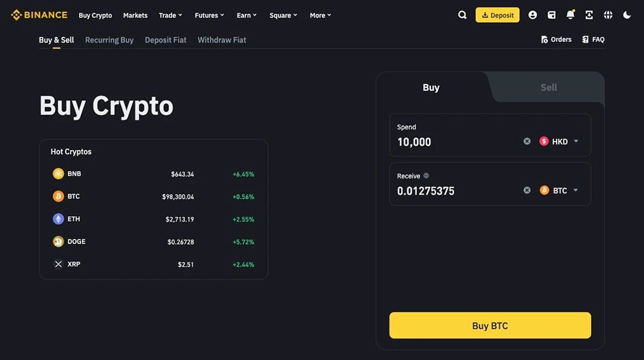Viewport: 644px width, 360px height.
Task: Open the wallet icon in header
Action: 552,15
